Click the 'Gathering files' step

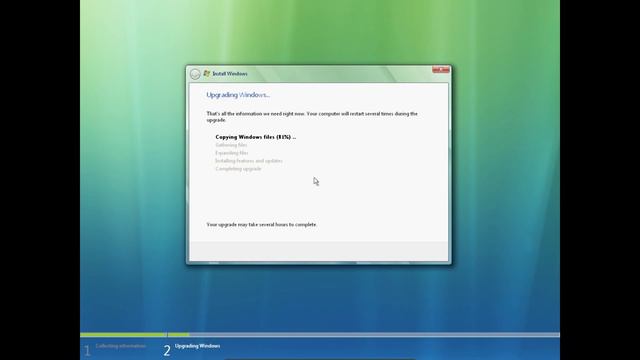[231, 145]
